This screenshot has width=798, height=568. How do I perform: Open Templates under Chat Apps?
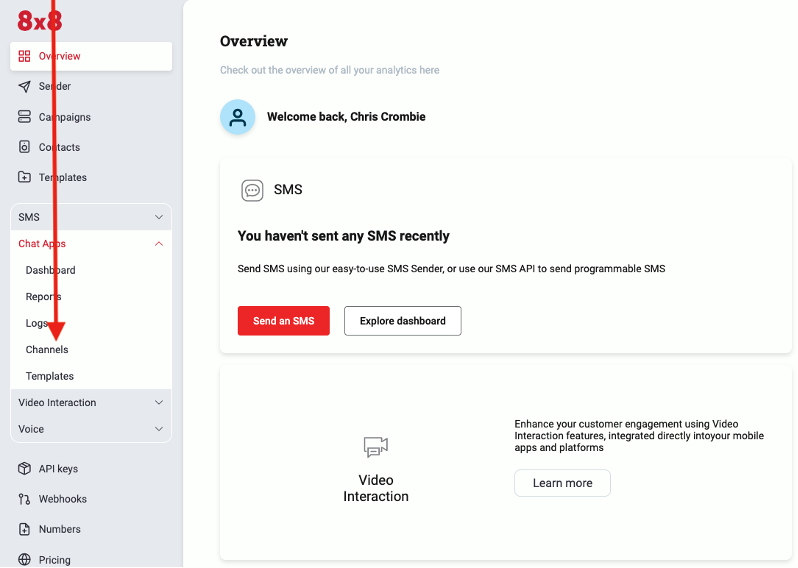(50, 376)
